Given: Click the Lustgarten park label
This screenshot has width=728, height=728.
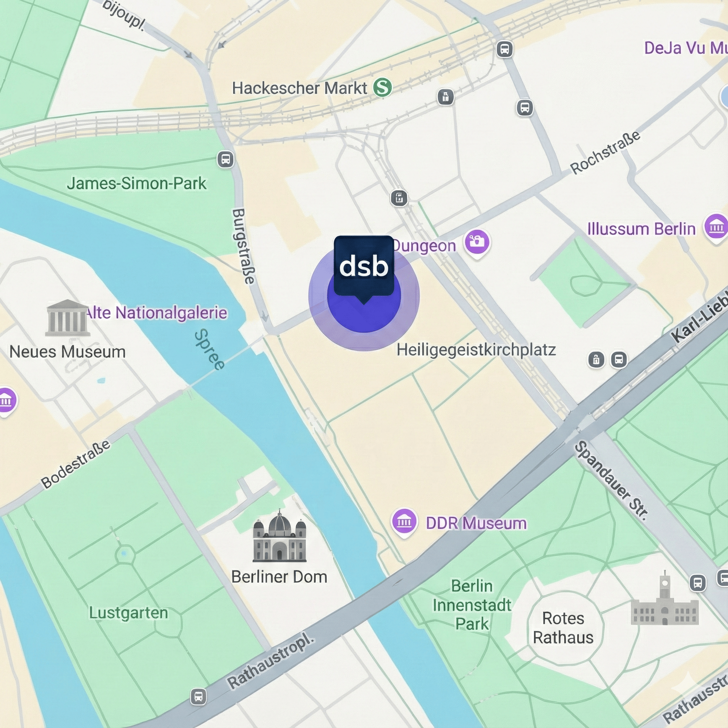Looking at the screenshot, I should [x=128, y=612].
